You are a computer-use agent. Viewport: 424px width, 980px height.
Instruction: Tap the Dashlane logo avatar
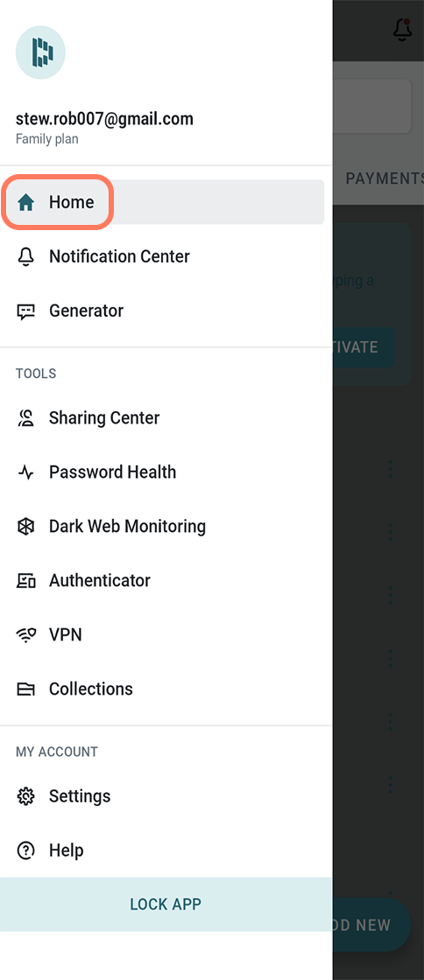tap(40, 52)
